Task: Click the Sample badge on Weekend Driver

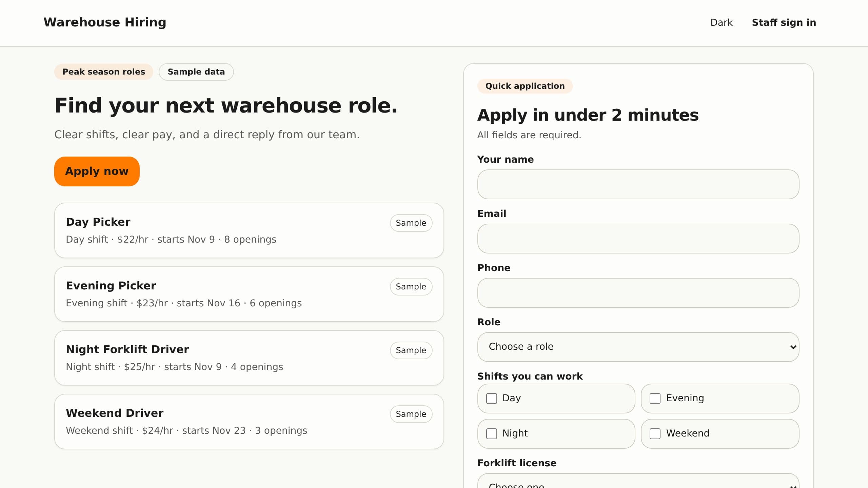Action: pyautogui.click(x=411, y=414)
